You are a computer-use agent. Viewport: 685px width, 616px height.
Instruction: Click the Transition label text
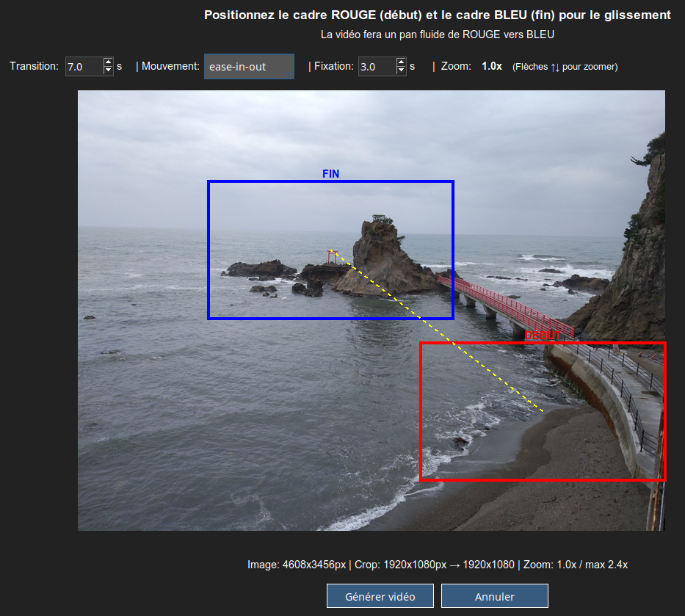34,66
